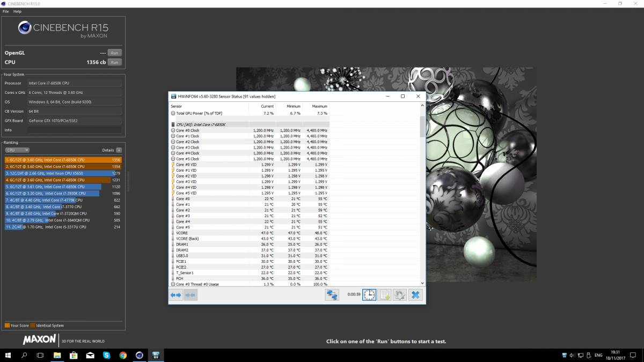The height and width of the screenshot is (362, 644).
Task: Select the Current column header in HWiNFO
Action: [261, 106]
